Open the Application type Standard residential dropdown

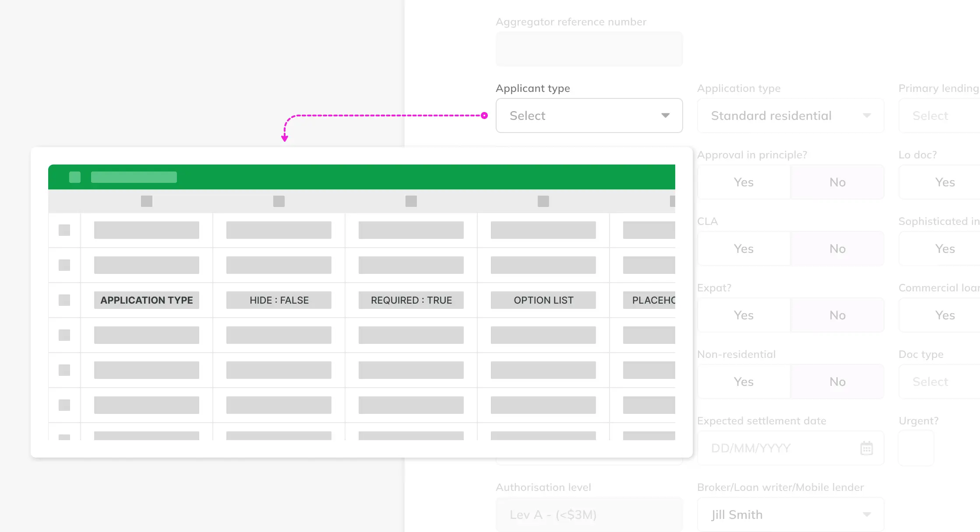tap(790, 115)
